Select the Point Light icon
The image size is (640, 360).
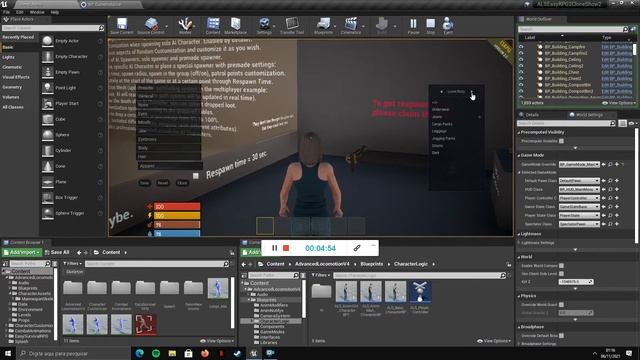point(48,88)
